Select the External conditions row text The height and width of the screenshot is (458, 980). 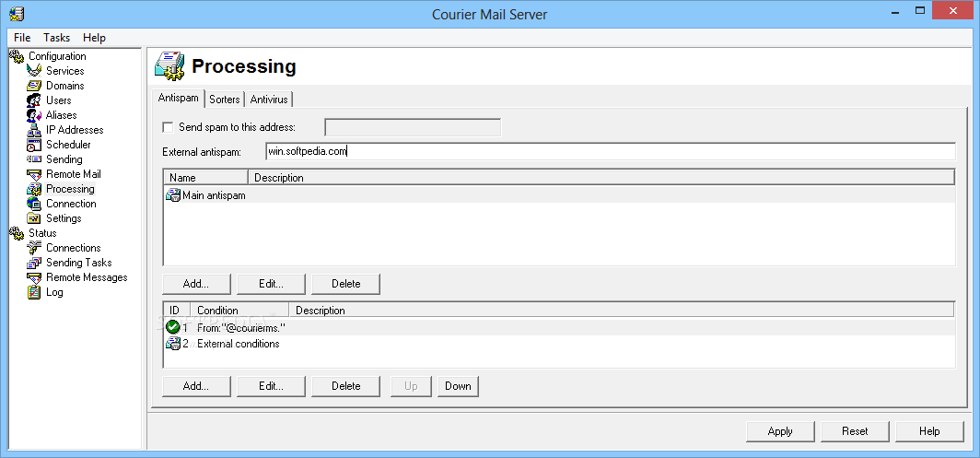pyautogui.click(x=239, y=344)
